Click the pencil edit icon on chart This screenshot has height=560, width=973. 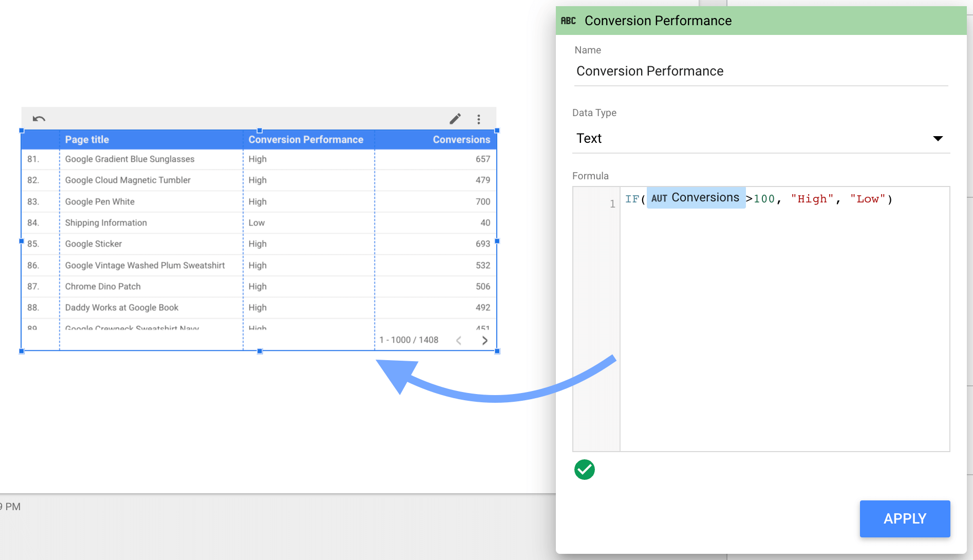point(455,119)
